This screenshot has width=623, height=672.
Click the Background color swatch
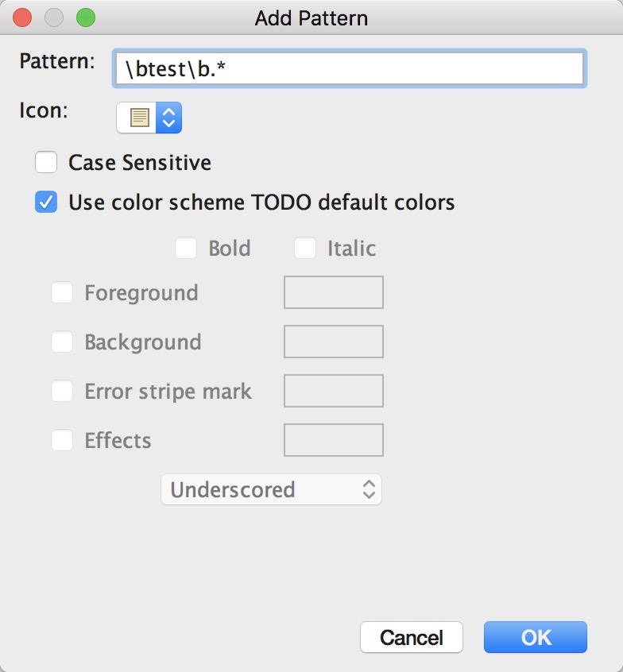click(x=334, y=342)
